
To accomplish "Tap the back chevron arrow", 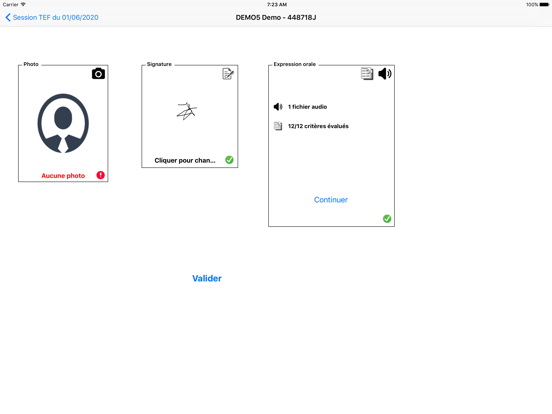I will [x=8, y=17].
